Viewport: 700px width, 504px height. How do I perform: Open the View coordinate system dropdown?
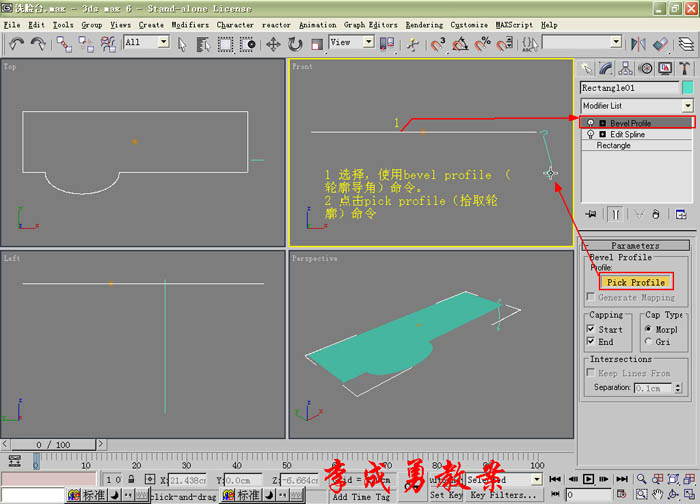coord(368,42)
